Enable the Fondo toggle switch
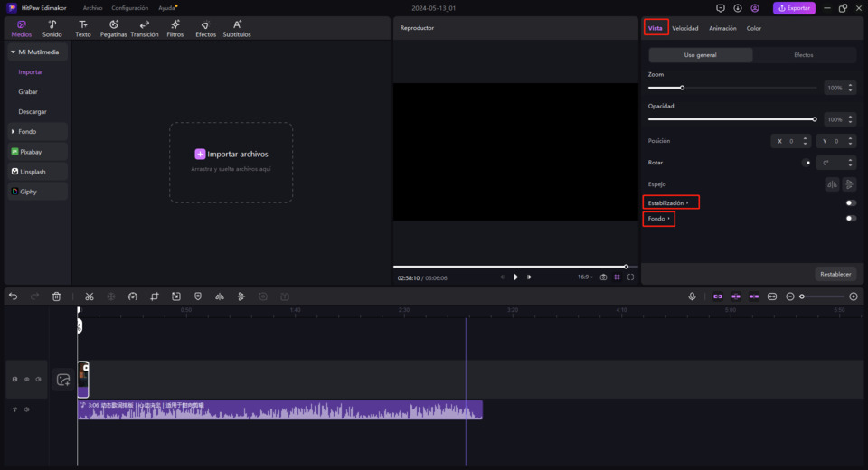Screen dimensions: 868x470 [851, 219]
